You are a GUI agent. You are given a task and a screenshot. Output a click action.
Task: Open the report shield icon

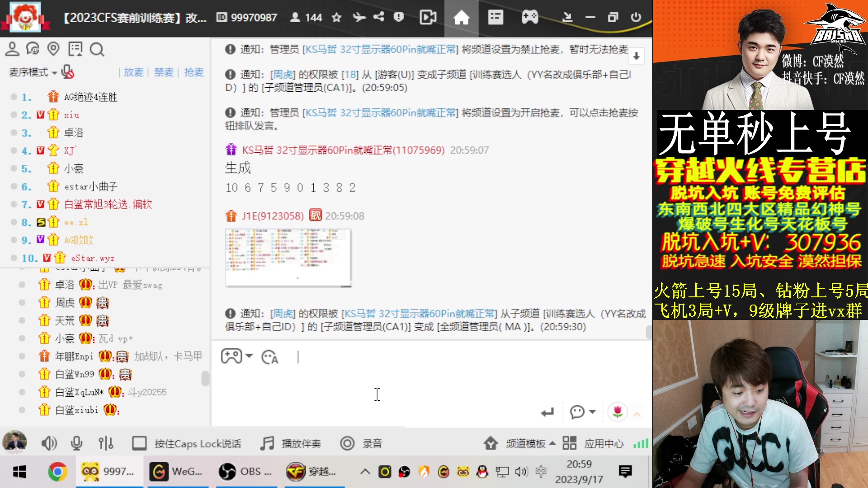(398, 17)
